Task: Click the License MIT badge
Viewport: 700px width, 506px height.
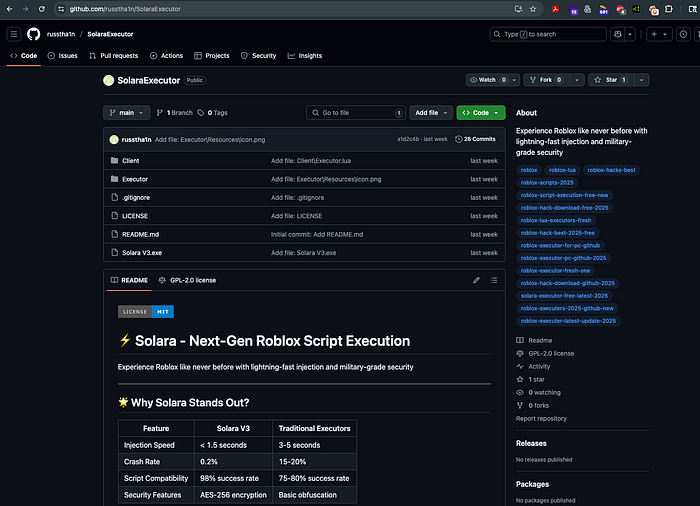Action: coord(146,312)
